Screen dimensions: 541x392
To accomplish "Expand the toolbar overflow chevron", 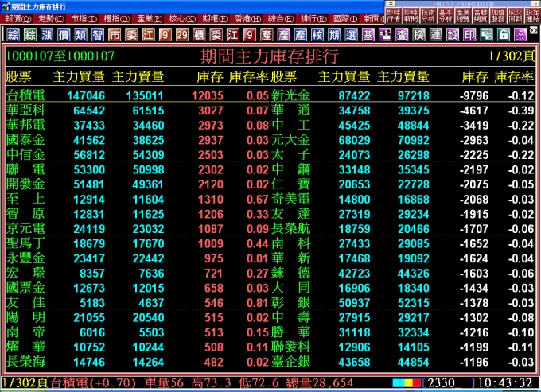I will coord(533,31).
